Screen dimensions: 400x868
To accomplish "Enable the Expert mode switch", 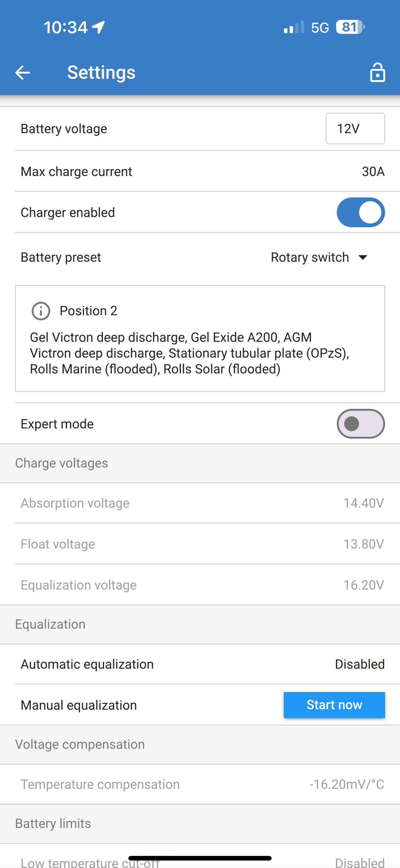I will click(361, 423).
